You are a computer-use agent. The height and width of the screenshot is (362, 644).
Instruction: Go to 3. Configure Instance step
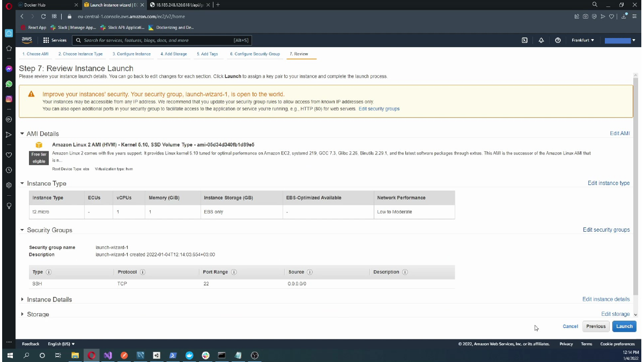[x=131, y=54]
